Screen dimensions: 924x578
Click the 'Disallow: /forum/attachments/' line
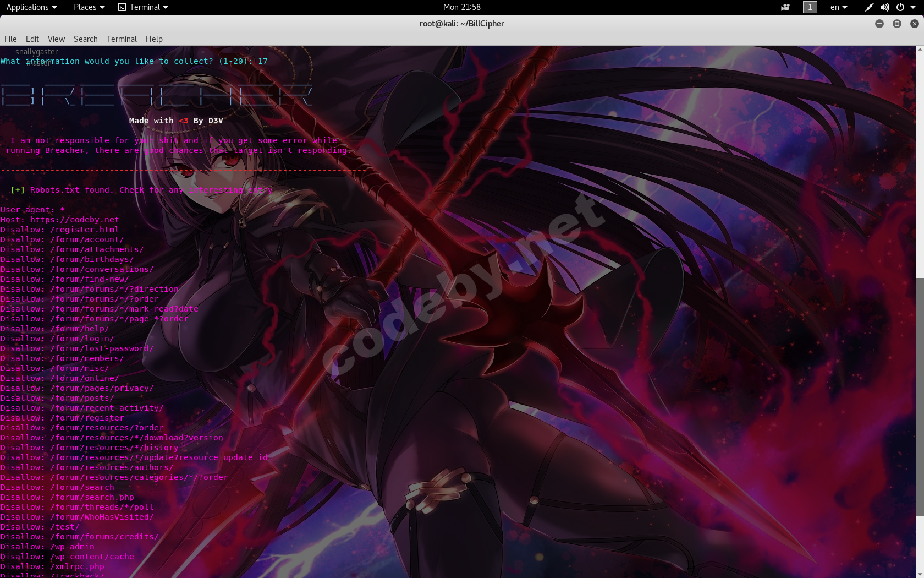point(72,249)
